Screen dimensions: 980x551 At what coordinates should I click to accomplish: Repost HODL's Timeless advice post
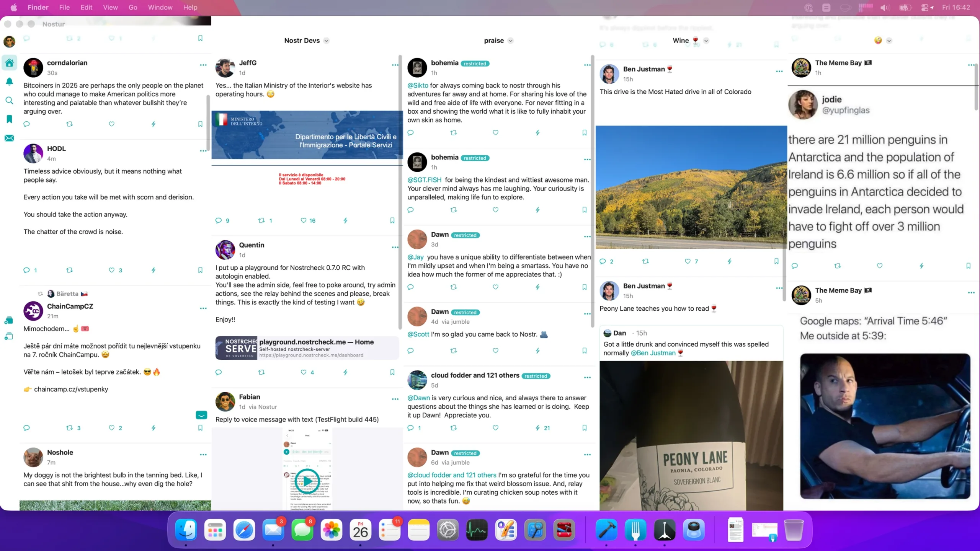[x=69, y=270]
